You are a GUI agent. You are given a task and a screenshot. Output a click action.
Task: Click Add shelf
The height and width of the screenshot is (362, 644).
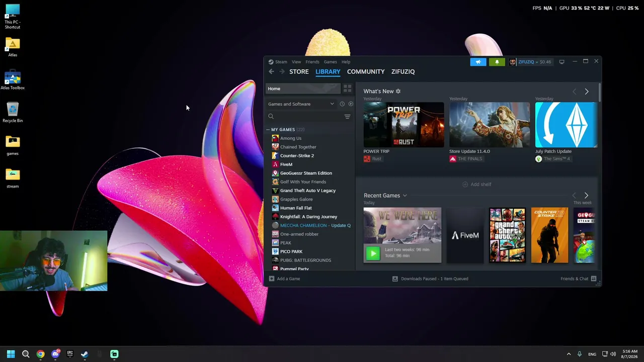point(476,185)
